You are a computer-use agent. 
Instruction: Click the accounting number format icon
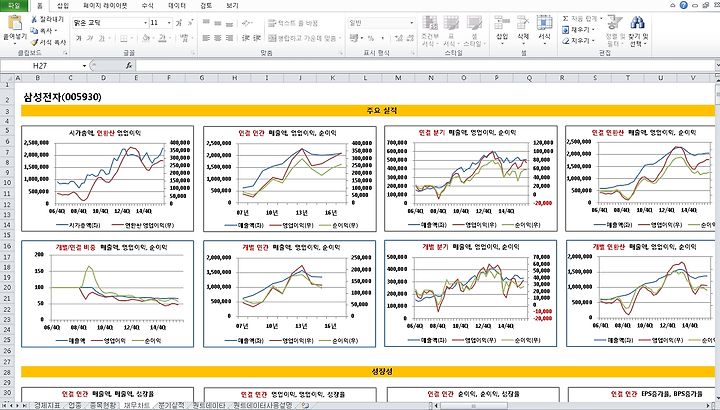[x=353, y=38]
